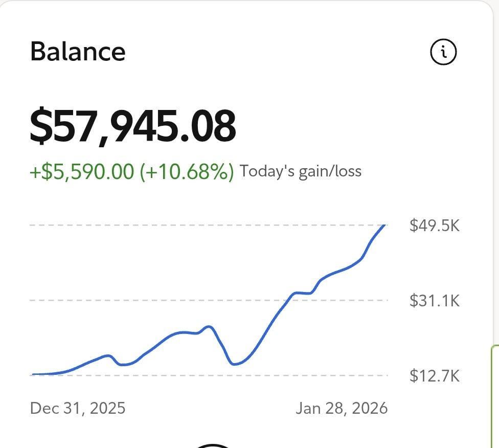This screenshot has height=448, width=499.
Task: Select the $12.7K axis label
Action: click(434, 376)
